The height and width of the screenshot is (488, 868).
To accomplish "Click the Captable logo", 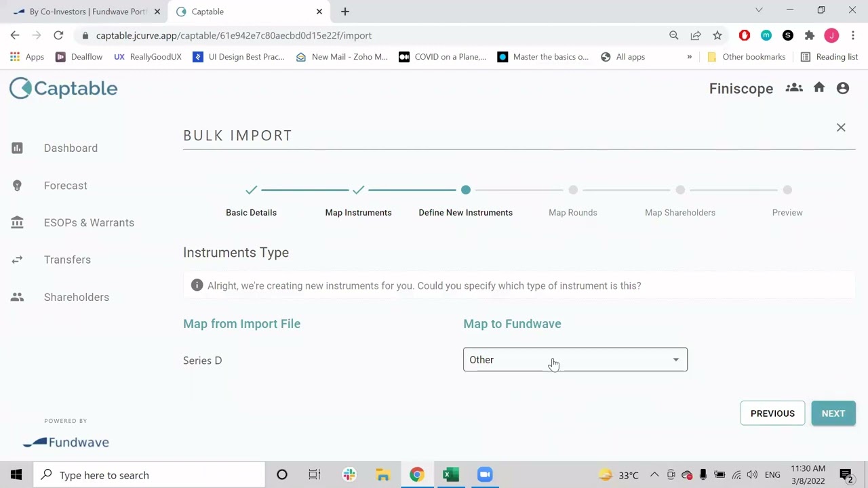I will (x=64, y=88).
